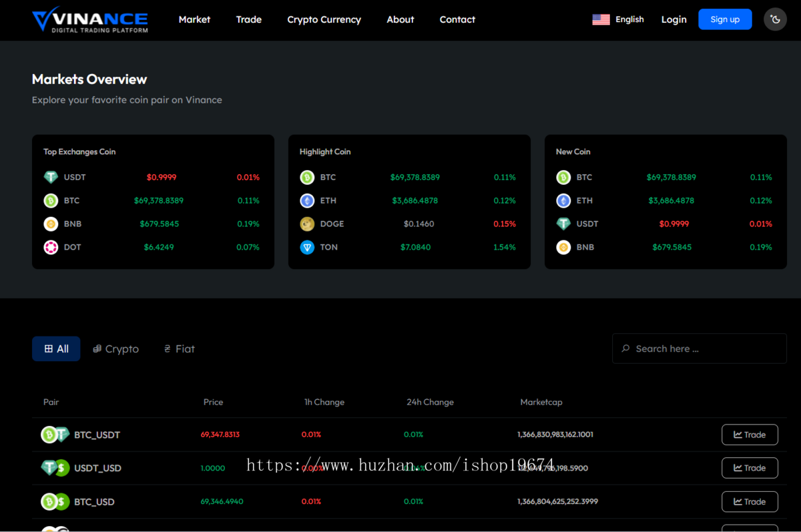
Task: Toggle dark mode moon icon
Action: (776, 19)
